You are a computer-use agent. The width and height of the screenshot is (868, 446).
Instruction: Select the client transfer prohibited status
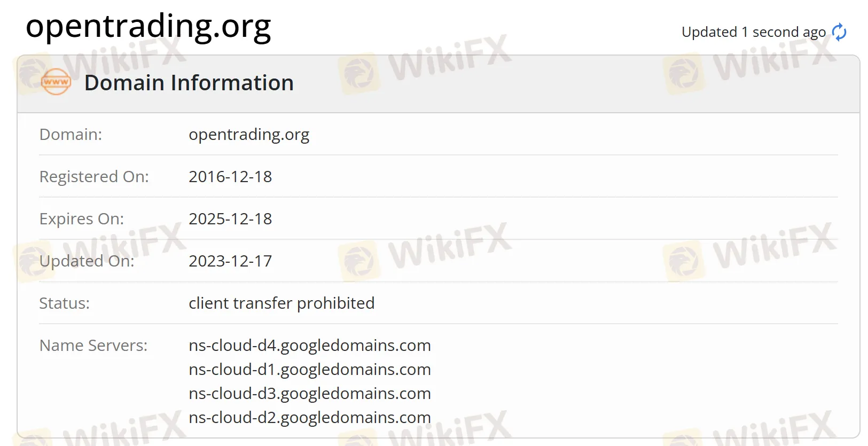pos(281,303)
